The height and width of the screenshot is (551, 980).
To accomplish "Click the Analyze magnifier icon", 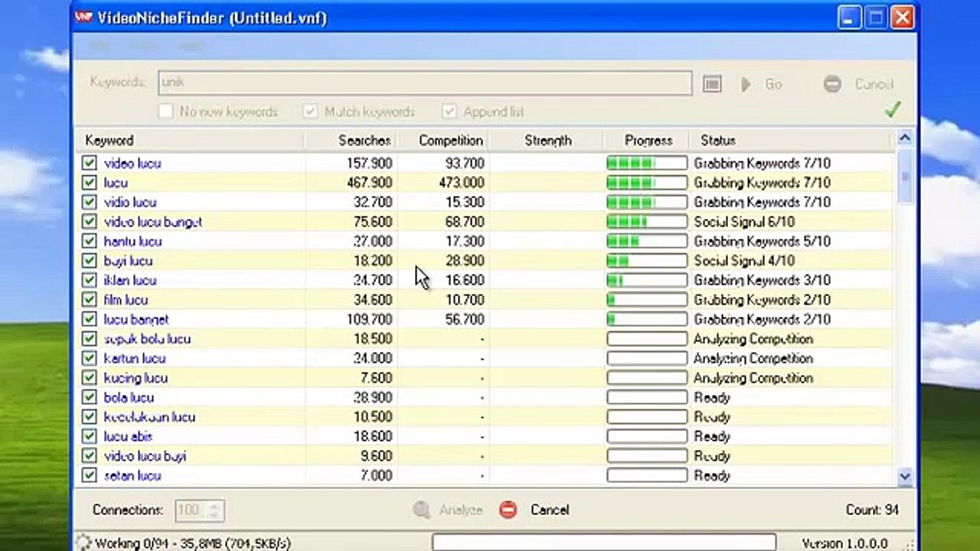I will (421, 510).
